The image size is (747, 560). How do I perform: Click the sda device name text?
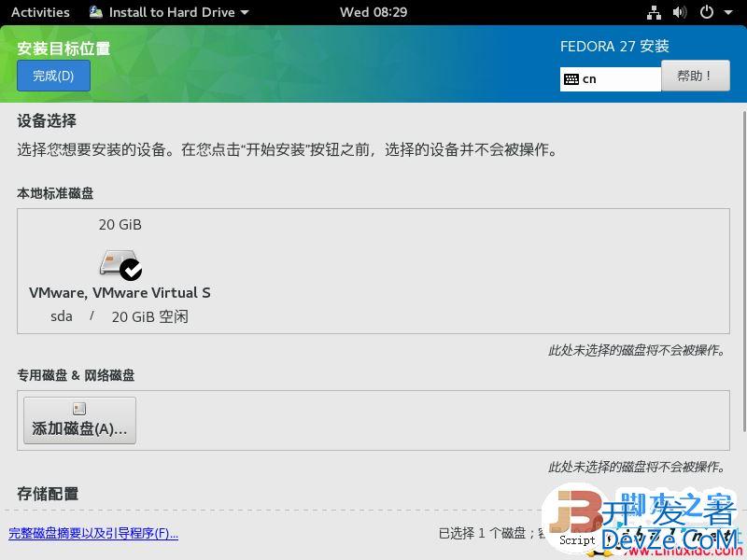tap(62, 316)
